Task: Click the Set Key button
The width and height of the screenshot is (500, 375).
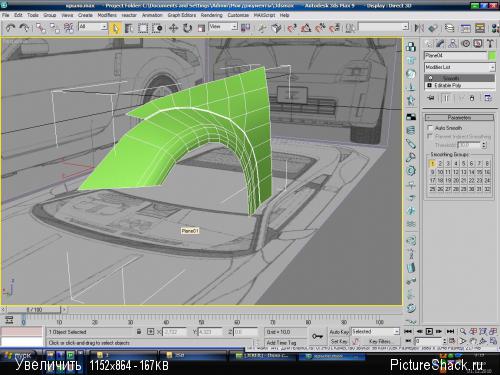Action: click(339, 341)
